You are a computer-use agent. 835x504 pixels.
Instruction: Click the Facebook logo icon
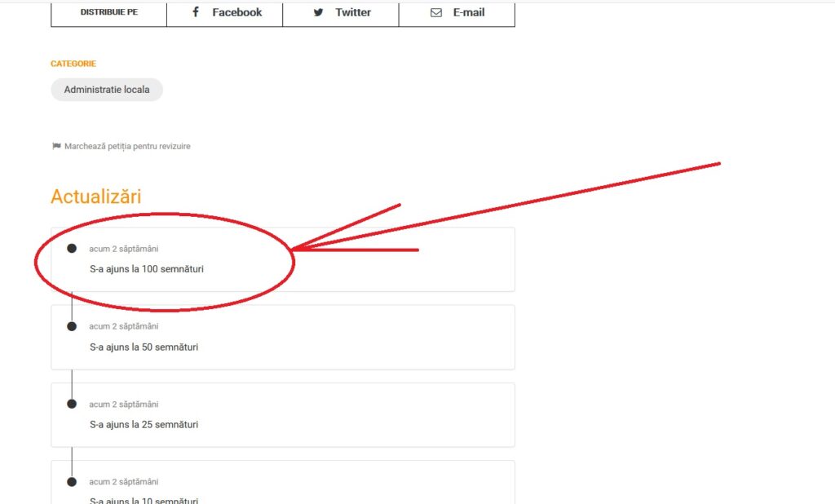tap(196, 12)
